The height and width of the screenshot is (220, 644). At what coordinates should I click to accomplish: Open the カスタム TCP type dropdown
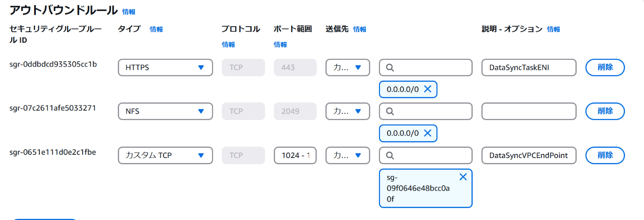(x=165, y=155)
